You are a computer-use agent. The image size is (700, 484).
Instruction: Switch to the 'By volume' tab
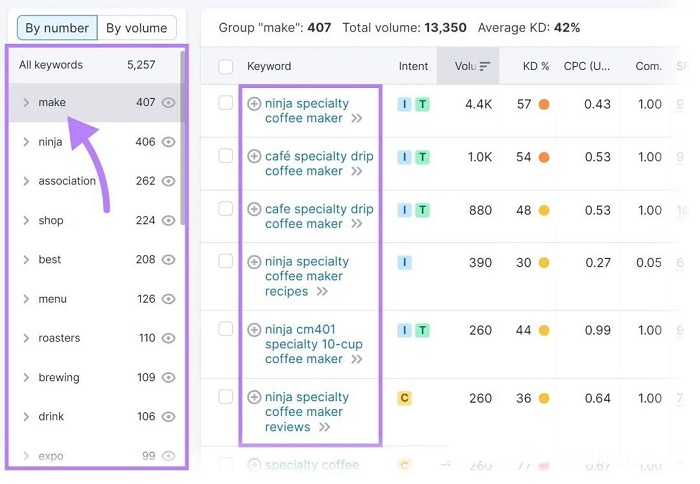[137, 28]
